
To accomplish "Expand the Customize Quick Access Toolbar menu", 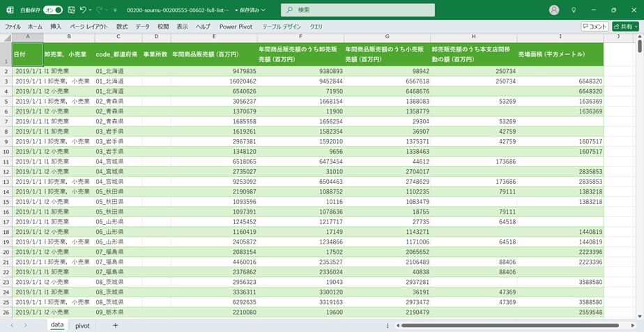I will click(118, 10).
